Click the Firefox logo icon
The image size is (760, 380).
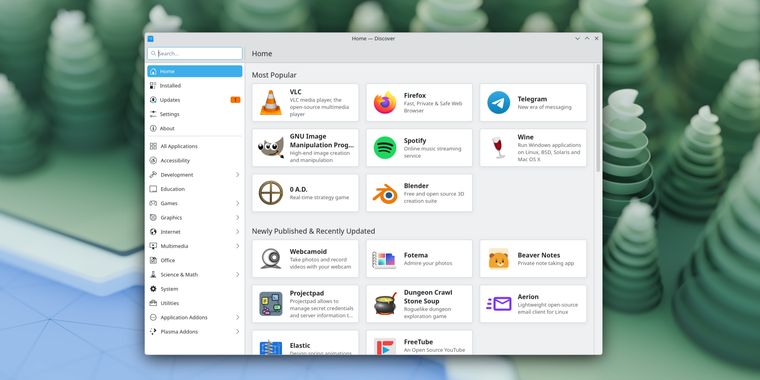385,103
